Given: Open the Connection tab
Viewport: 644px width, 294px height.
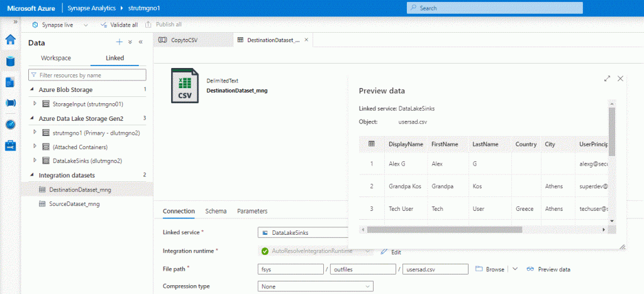Looking at the screenshot, I should [179, 211].
